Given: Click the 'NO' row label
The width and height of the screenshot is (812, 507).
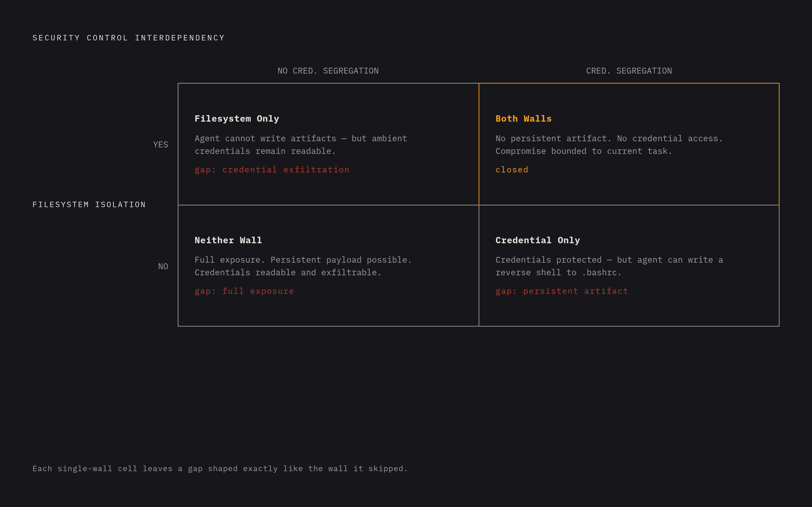Looking at the screenshot, I should [163, 266].
